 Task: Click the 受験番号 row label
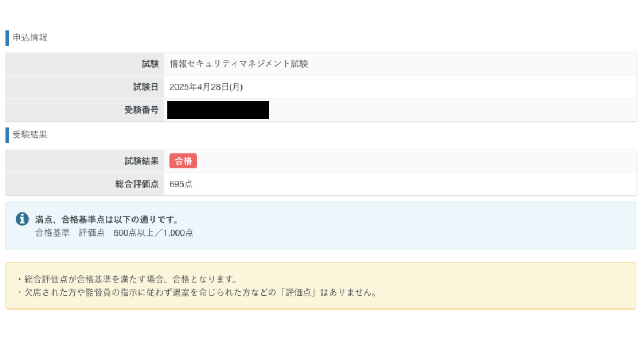(x=142, y=110)
